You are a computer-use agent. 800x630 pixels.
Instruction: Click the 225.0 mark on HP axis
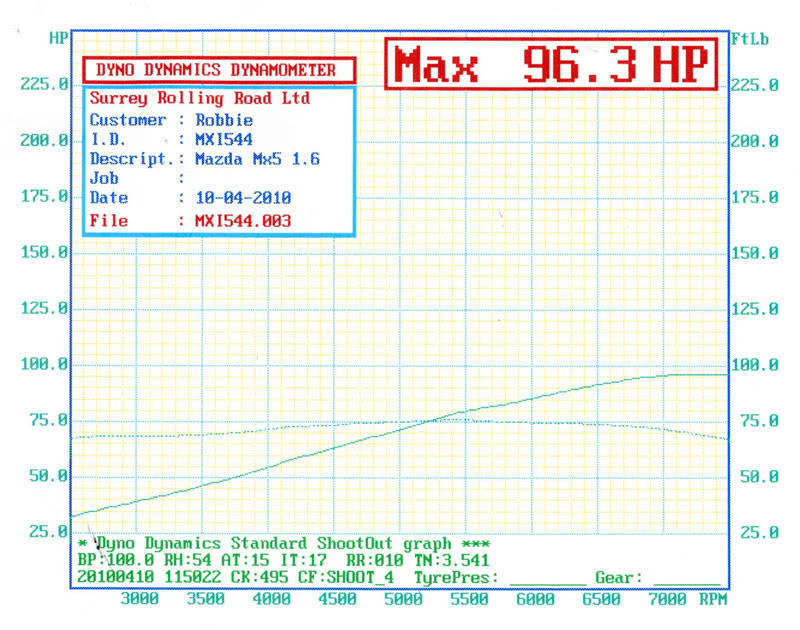click(44, 84)
